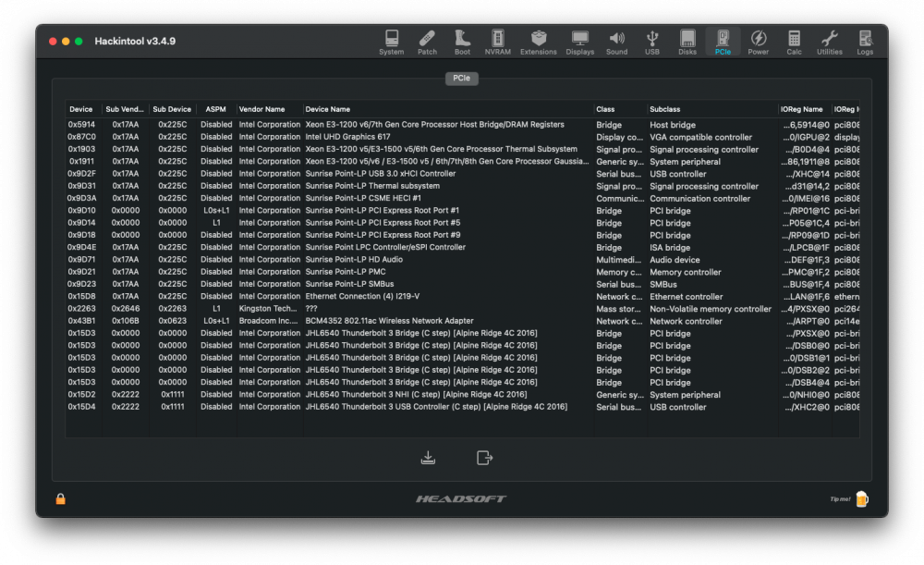924x565 pixels.
Task: Select the Intel UHD Graphics 617 row
Action: point(463,137)
